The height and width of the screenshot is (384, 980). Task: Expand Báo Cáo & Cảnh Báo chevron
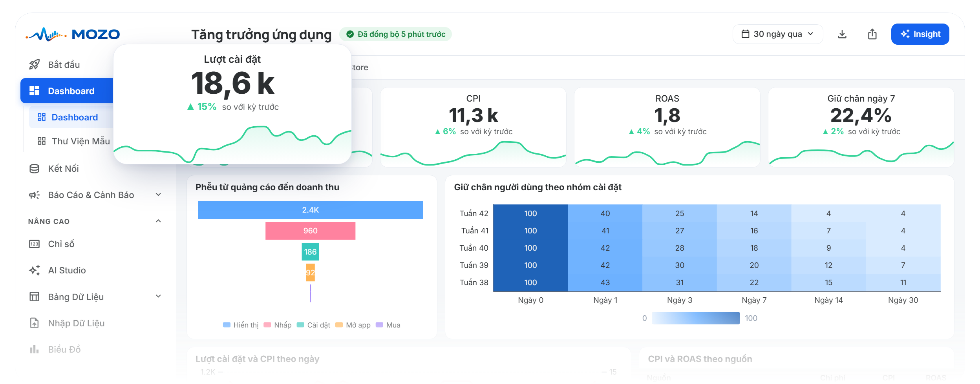click(158, 195)
